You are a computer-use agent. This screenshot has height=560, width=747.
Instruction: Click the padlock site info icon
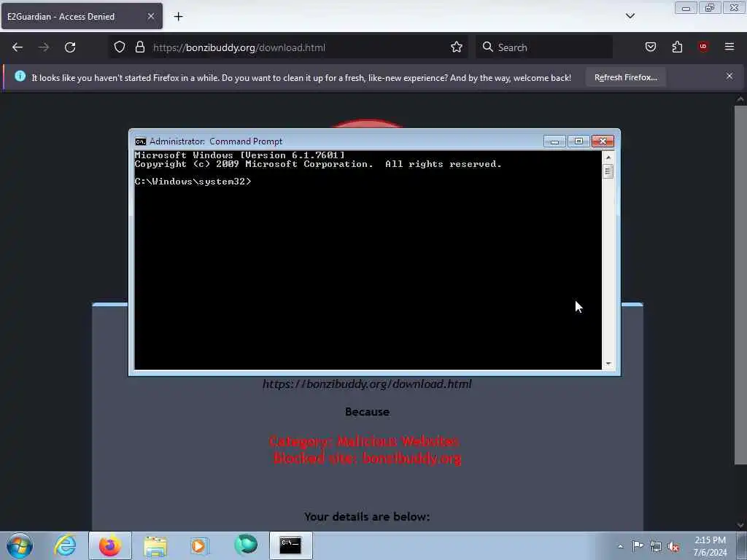[139, 47]
